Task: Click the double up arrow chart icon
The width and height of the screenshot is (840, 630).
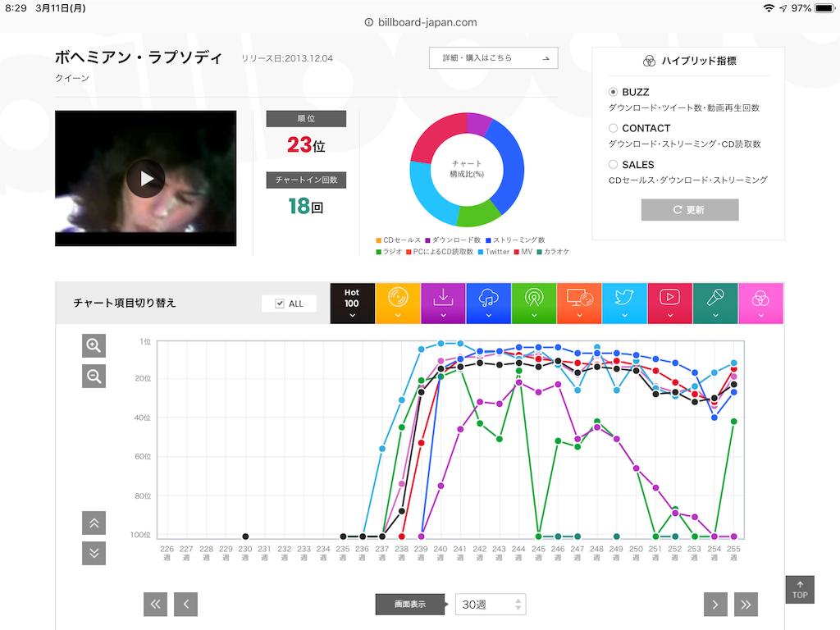Action: tap(94, 523)
